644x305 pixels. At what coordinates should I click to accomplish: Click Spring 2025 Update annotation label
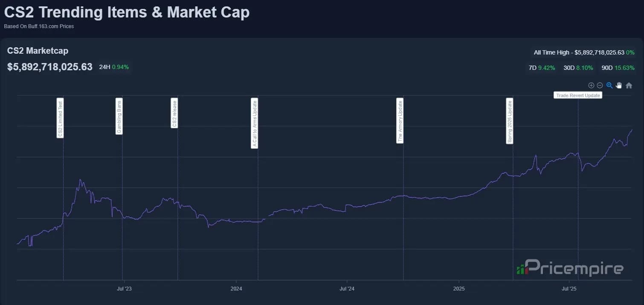pyautogui.click(x=510, y=121)
